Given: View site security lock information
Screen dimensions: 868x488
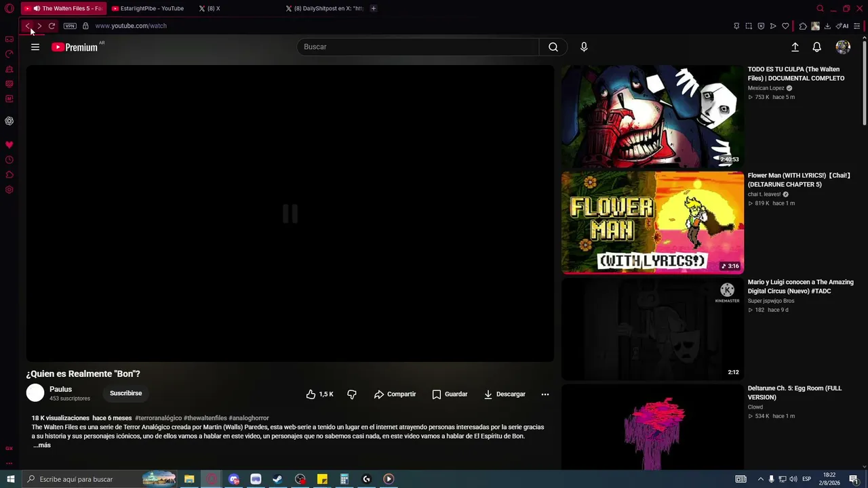Looking at the screenshot, I should [85, 26].
